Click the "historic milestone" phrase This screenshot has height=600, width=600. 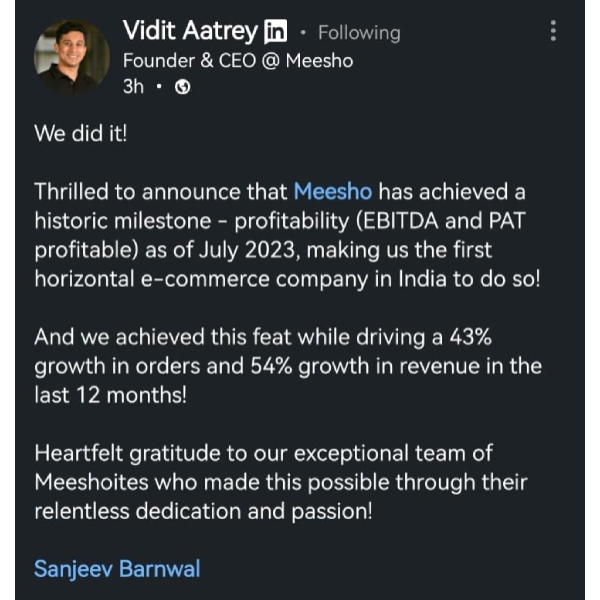(126, 221)
